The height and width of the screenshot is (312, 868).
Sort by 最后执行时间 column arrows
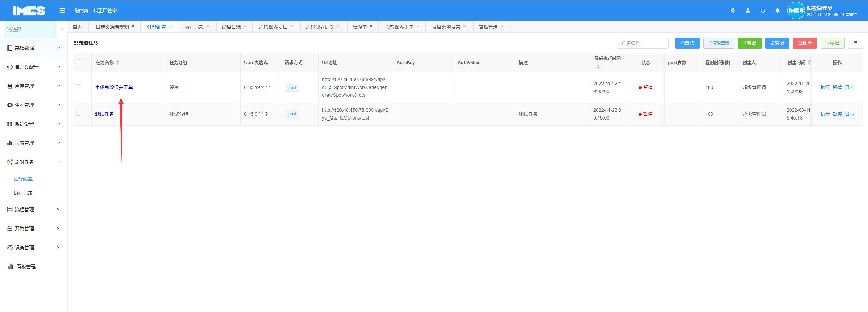tap(598, 67)
